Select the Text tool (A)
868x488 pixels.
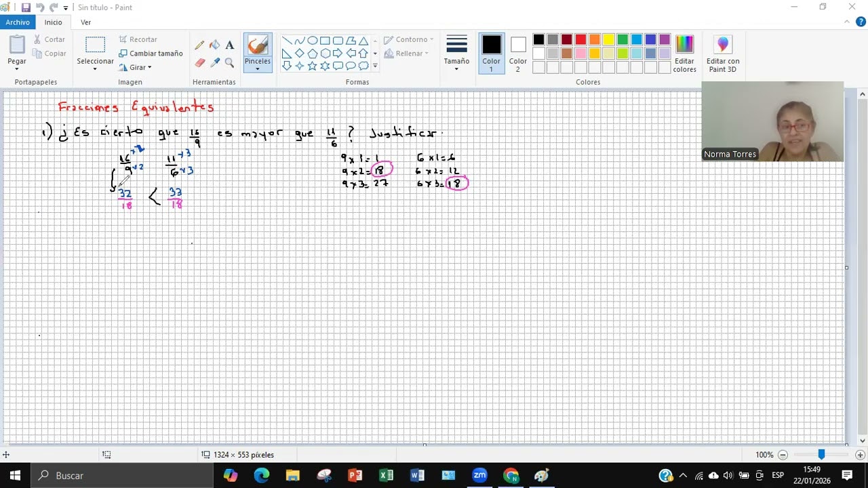(x=229, y=45)
